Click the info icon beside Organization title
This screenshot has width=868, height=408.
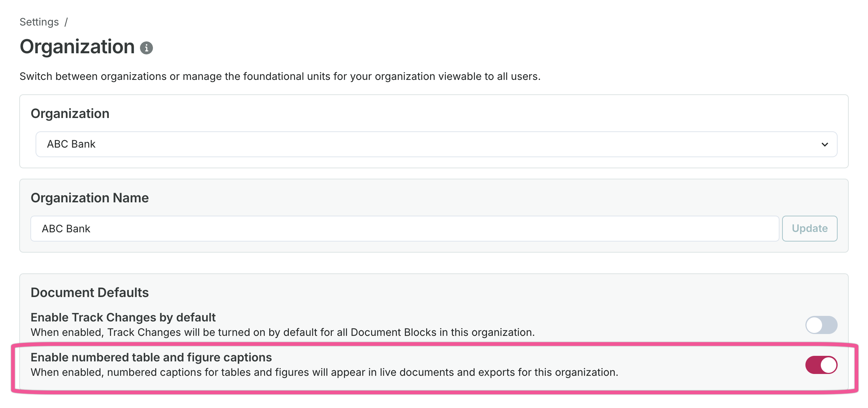pyautogui.click(x=146, y=48)
